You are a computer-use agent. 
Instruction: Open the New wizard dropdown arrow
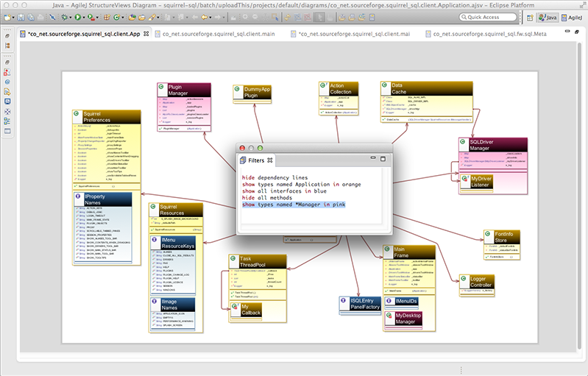13,17
